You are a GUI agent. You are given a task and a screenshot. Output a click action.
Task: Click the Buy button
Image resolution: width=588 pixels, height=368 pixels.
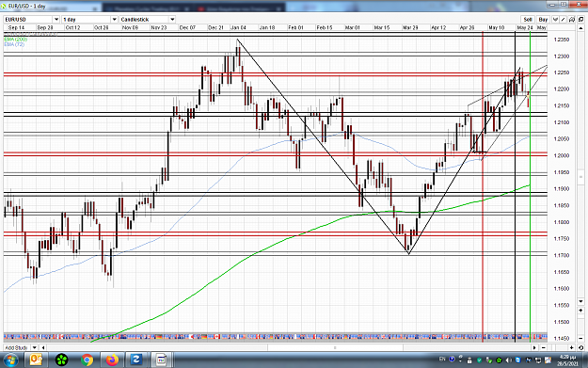pos(543,20)
